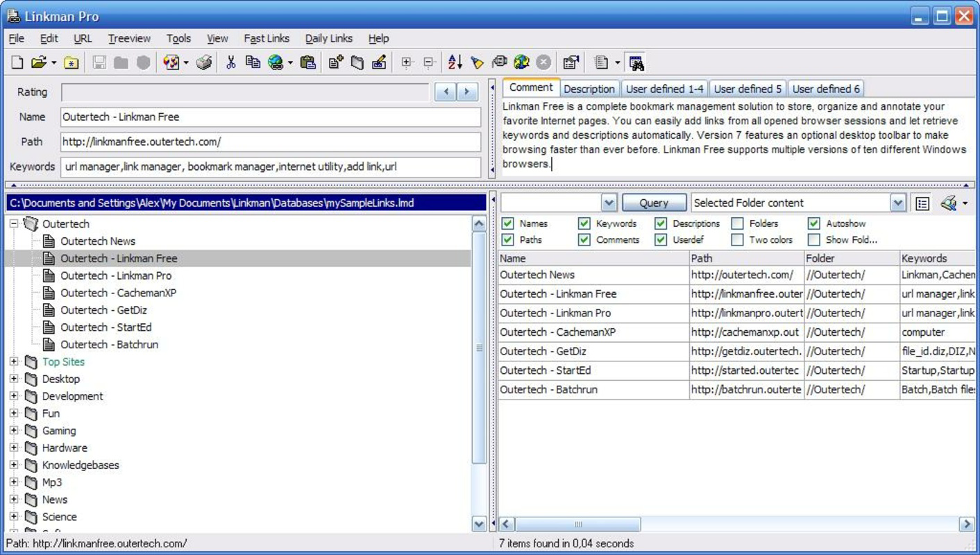Screen dimensions: 980x555
Task: Open the Daily Links menu
Action: coord(329,39)
